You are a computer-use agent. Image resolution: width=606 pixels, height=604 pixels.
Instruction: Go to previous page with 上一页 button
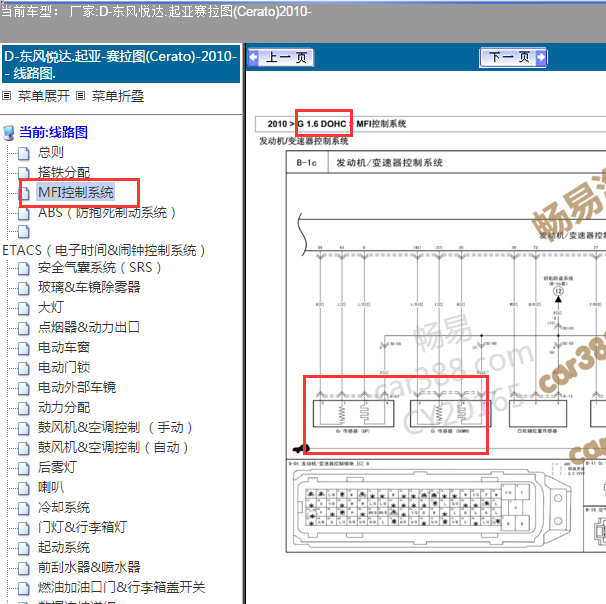click(x=281, y=58)
